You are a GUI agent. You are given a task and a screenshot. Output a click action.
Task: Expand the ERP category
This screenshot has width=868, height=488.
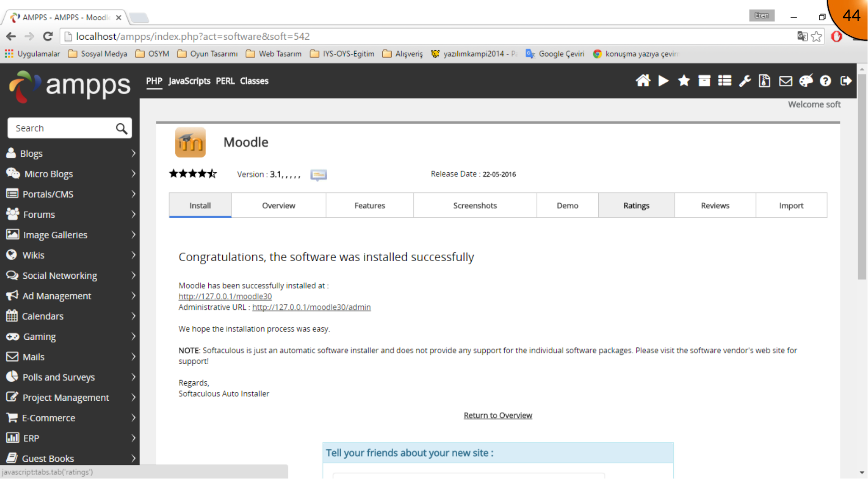(x=70, y=438)
